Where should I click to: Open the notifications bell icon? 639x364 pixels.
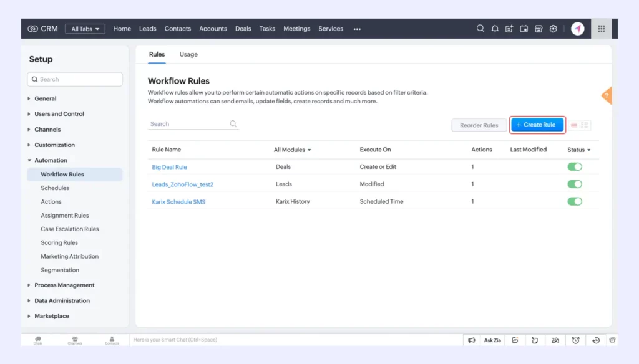495,29
